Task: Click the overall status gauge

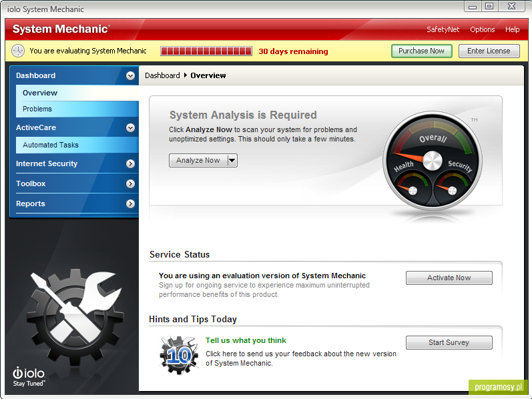Action: point(433,160)
